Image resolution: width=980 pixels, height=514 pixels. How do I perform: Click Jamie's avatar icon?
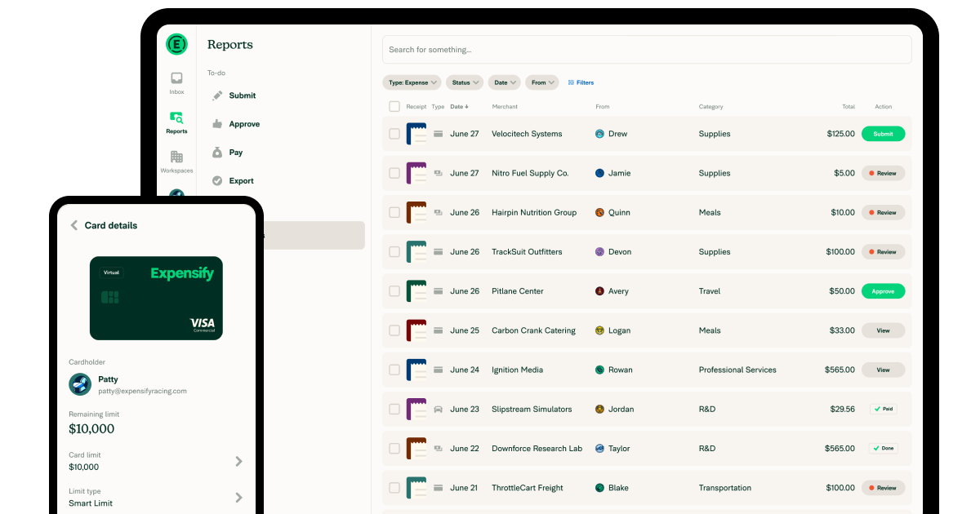(x=600, y=173)
